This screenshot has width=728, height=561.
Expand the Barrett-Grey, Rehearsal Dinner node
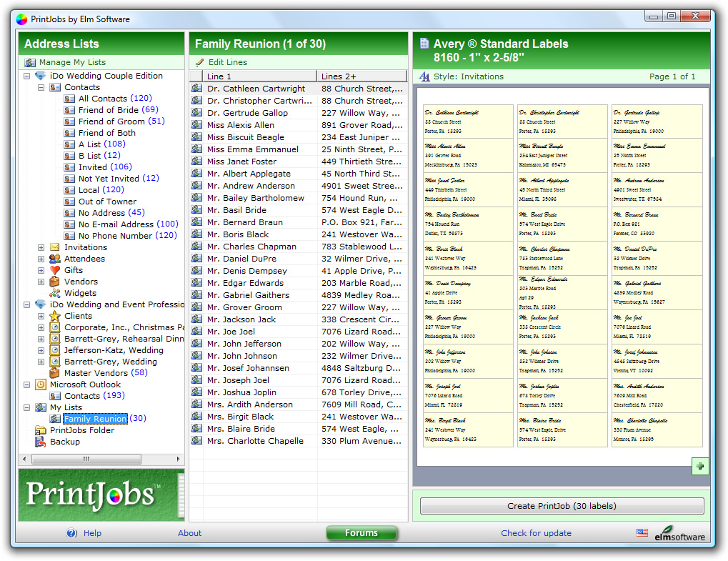tap(41, 339)
